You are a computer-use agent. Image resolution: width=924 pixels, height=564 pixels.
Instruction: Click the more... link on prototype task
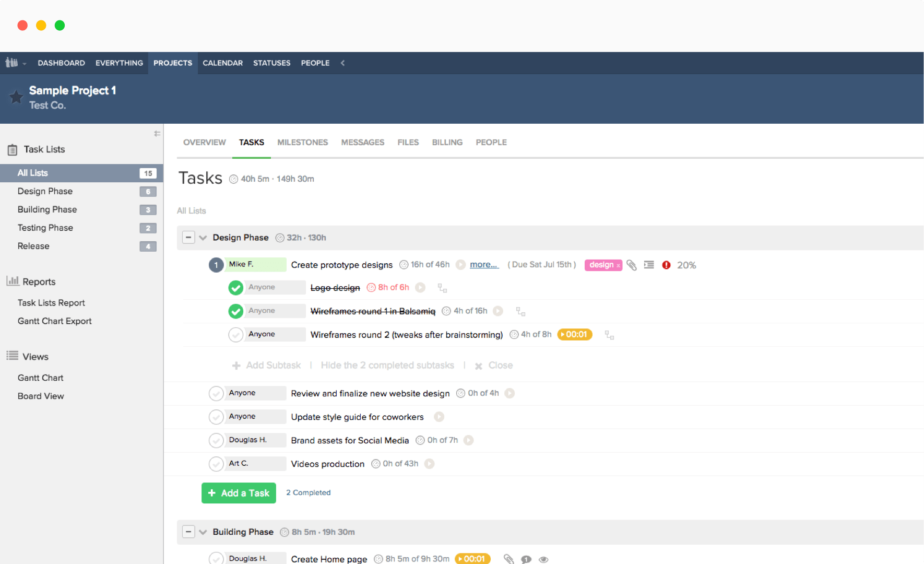(x=484, y=265)
